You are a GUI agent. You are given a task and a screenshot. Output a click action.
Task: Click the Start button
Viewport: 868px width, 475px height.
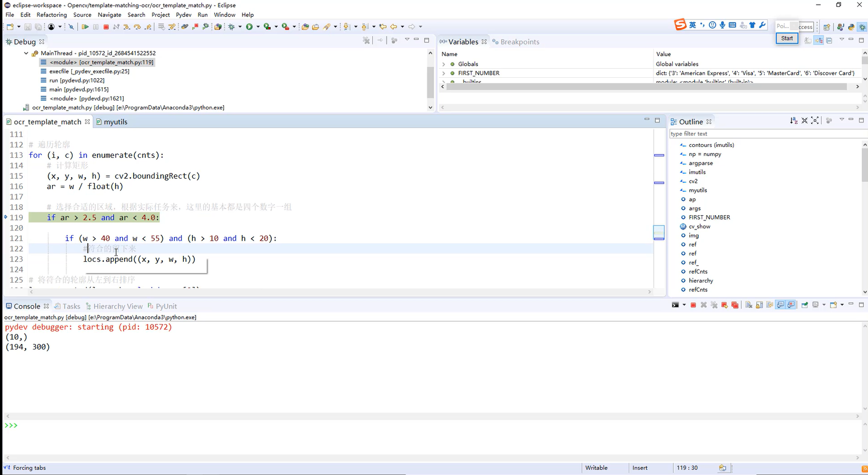point(787,38)
